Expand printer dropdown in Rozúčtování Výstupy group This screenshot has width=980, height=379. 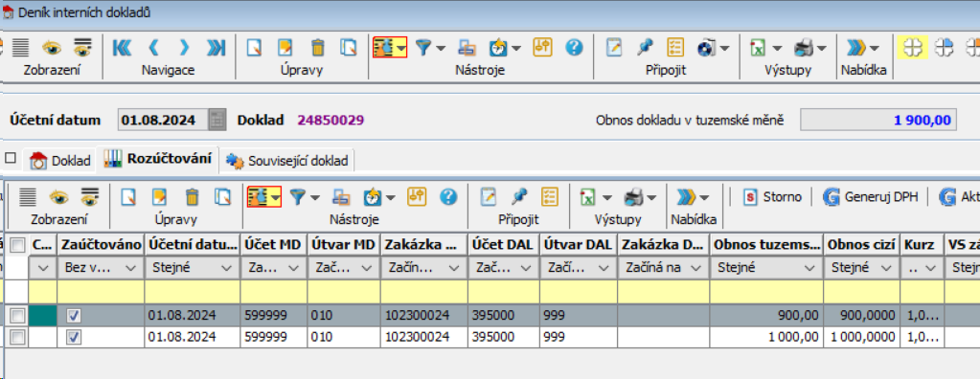click(x=651, y=198)
